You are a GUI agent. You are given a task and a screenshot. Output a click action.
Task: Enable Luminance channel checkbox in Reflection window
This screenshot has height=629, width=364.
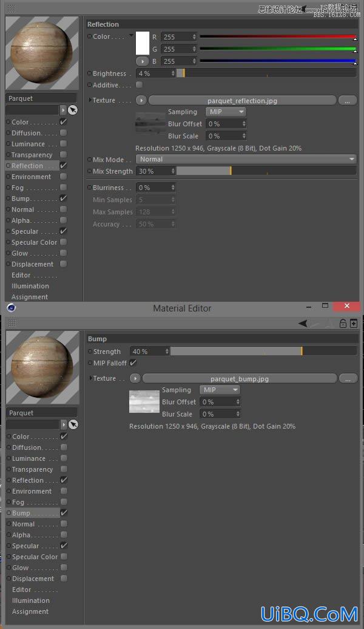tap(63, 144)
